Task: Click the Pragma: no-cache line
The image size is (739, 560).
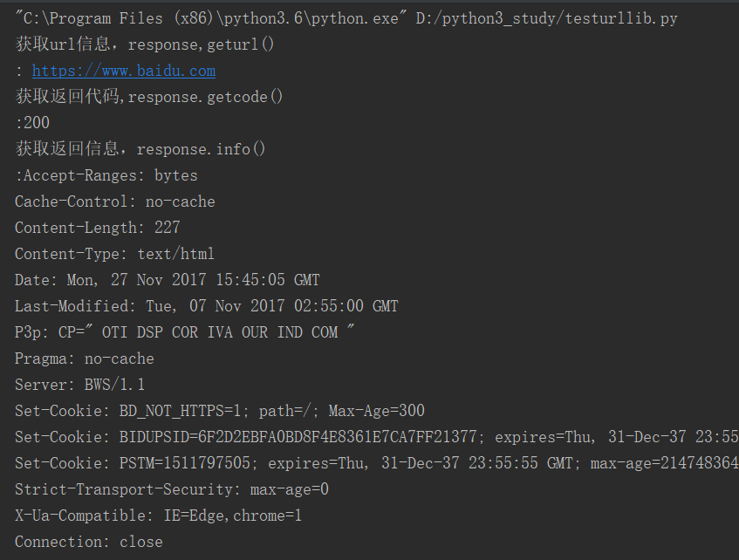Action: [x=85, y=359]
